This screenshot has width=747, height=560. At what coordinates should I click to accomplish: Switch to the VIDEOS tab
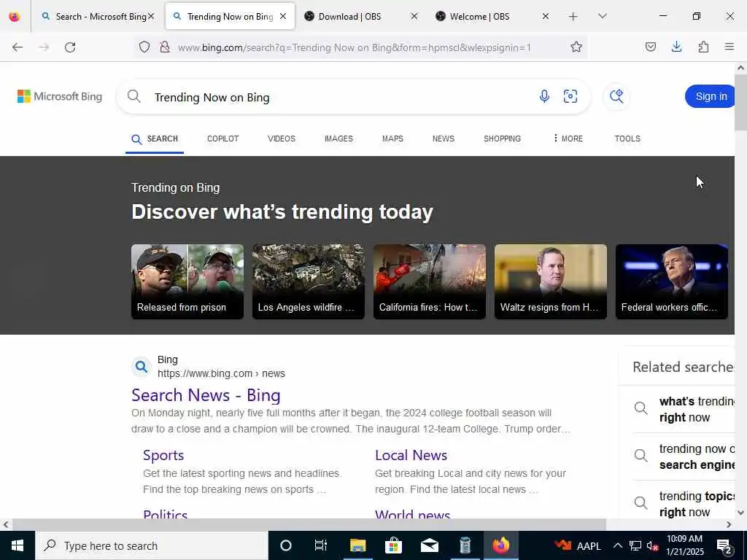pos(281,139)
